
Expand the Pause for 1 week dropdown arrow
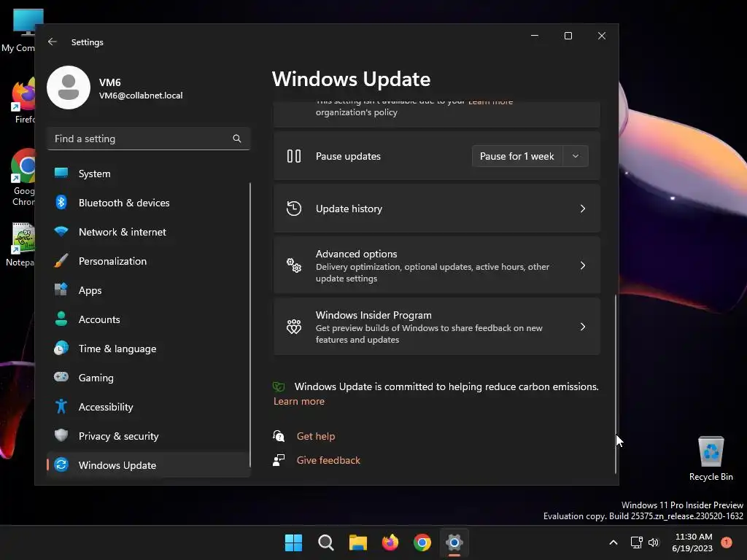(x=576, y=156)
